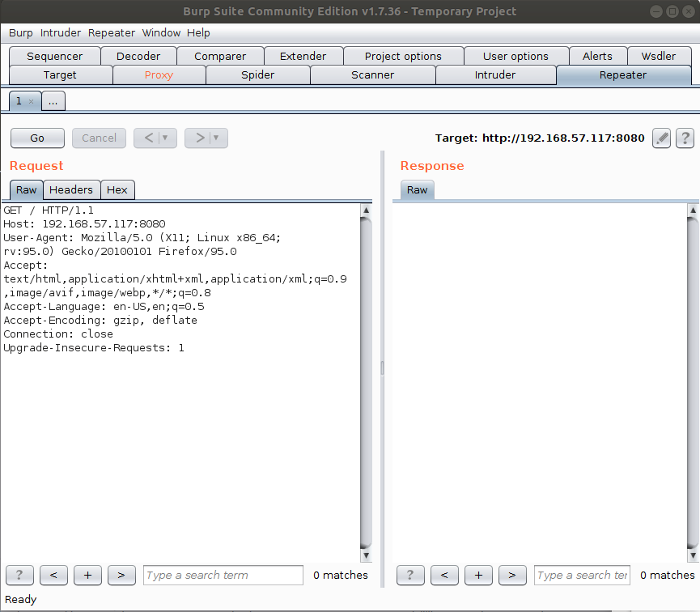This screenshot has width=700, height=612.
Task: Switch to the Intruder tool tab
Action: click(495, 75)
